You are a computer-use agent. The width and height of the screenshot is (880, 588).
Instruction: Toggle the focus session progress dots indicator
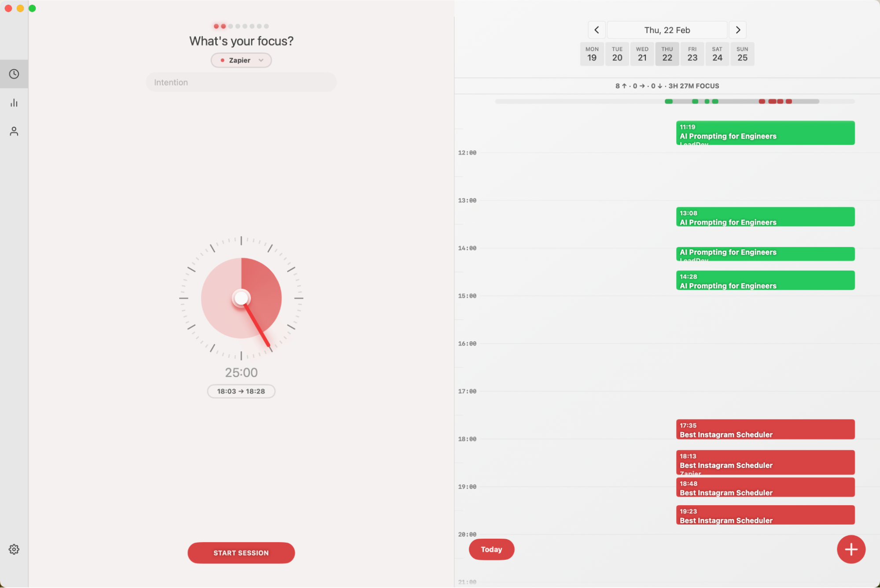click(x=241, y=26)
